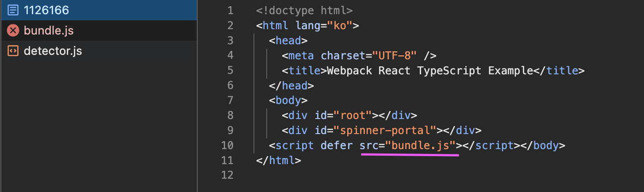The width and height of the screenshot is (644, 192).
Task: Click line number 12 in the gutter
Action: point(226,175)
